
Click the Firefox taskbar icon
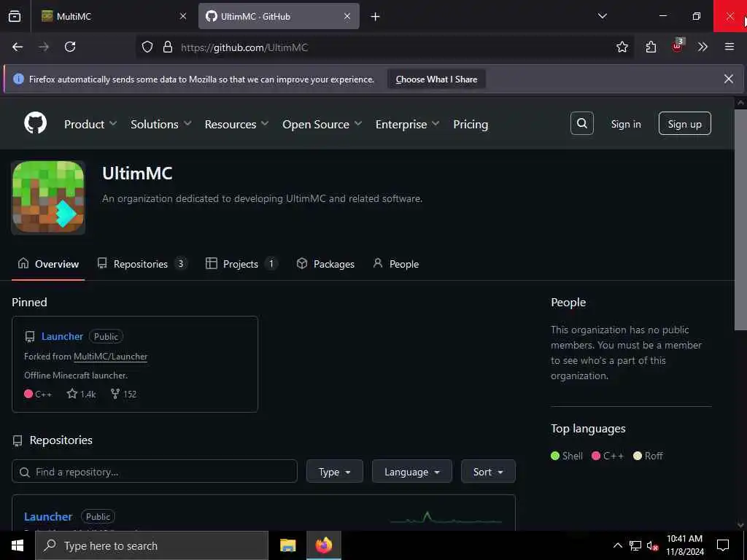point(323,545)
